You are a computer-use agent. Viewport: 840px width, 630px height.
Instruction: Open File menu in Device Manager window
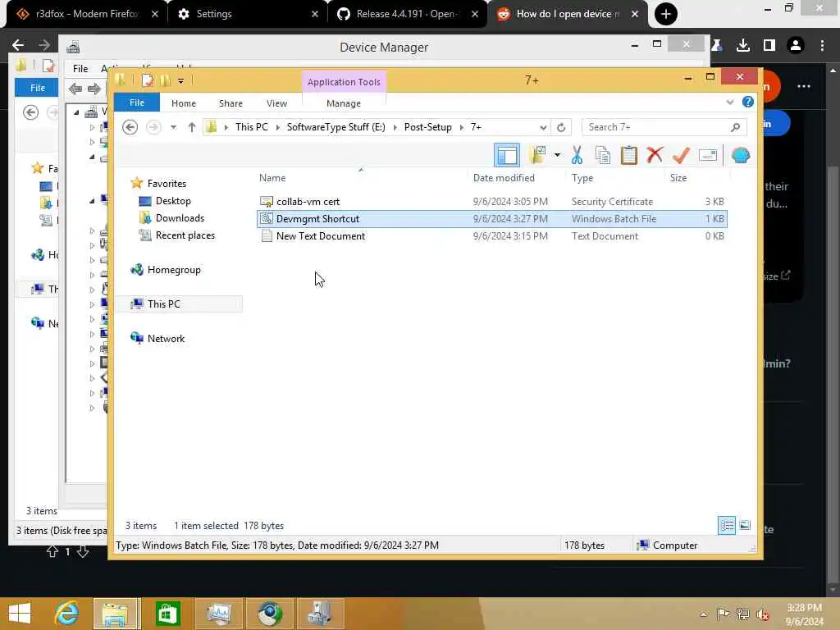pos(80,68)
